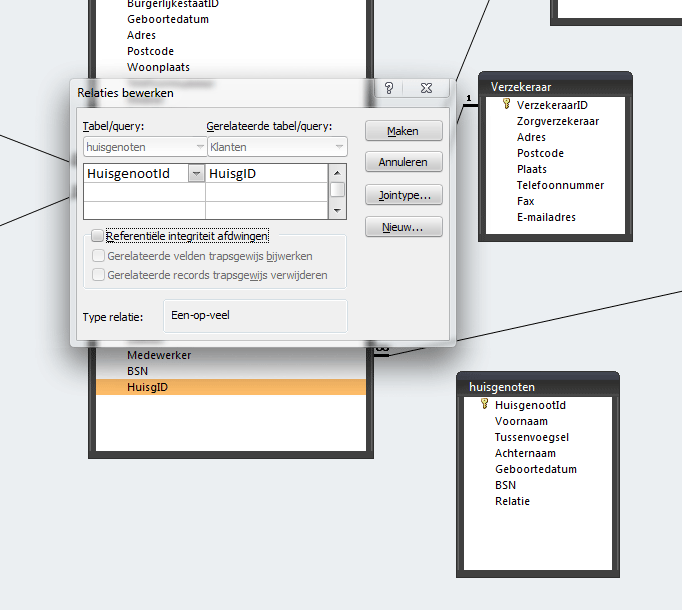Select the Geboortedatum field in huisgenoten table
This screenshot has width=682, height=610.
pos(536,469)
